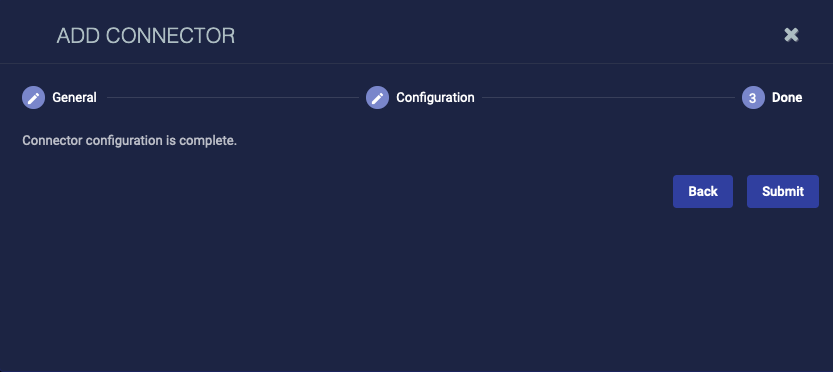The height and width of the screenshot is (372, 833).
Task: Click the pencil icon beside General
Action: (33, 98)
